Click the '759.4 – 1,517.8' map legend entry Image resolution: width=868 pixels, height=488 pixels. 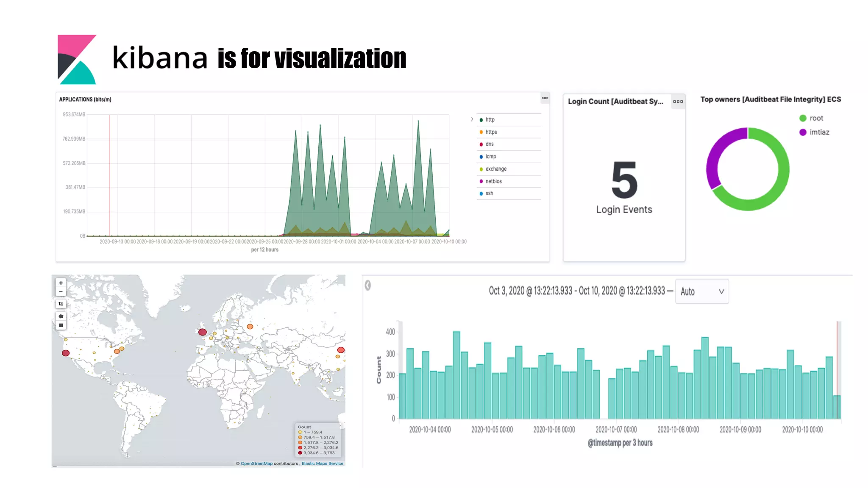tap(317, 438)
